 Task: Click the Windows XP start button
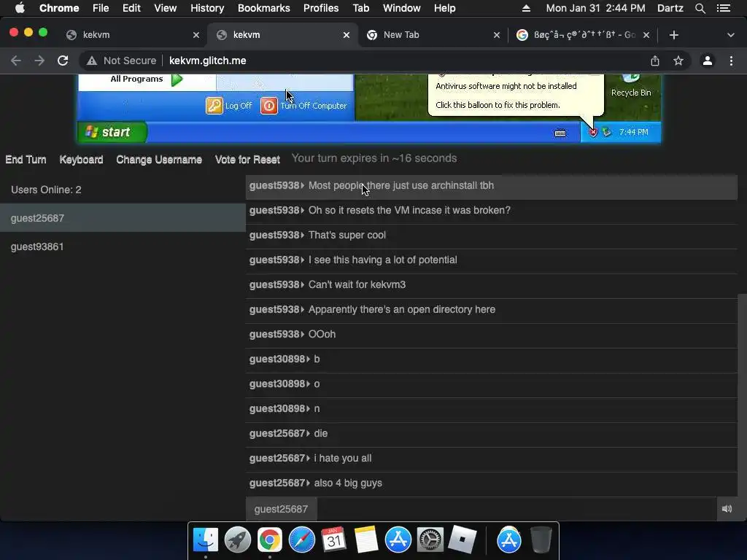[112, 132]
